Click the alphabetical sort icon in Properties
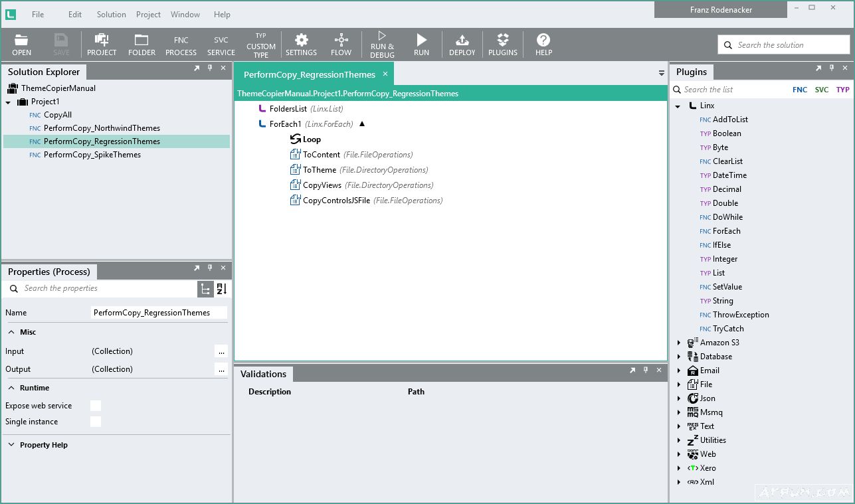Viewport: 855px width, 504px height. (222, 289)
